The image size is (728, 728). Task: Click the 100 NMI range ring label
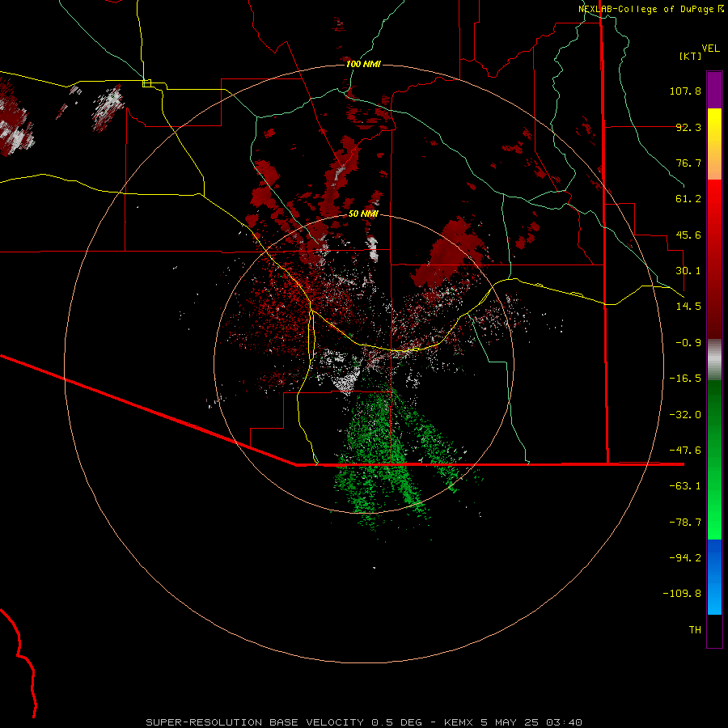[x=363, y=64]
